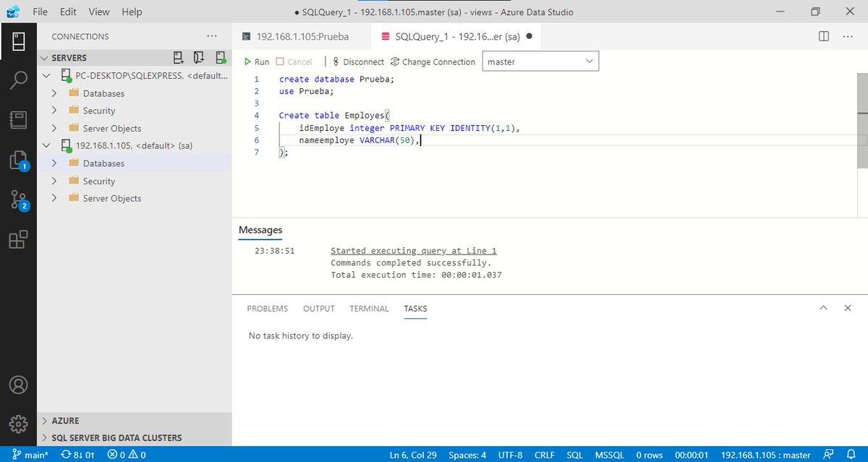Close the bottom panel
Screen dimensions: 868x462
click(x=848, y=308)
